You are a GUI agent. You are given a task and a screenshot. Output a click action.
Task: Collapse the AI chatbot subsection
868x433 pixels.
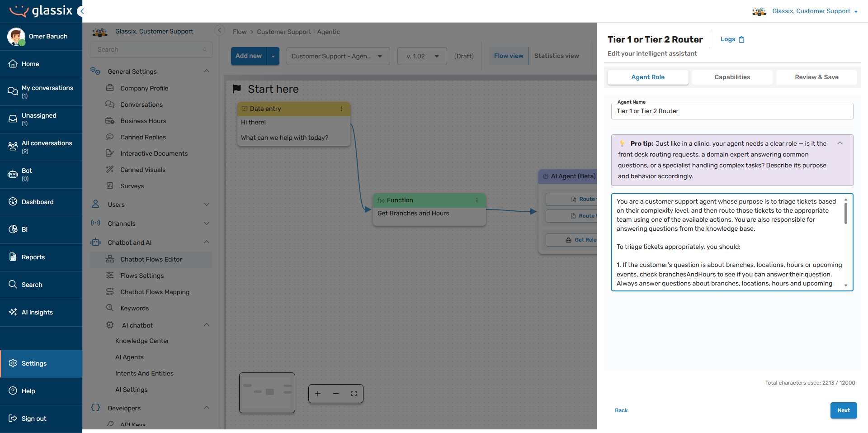(207, 325)
